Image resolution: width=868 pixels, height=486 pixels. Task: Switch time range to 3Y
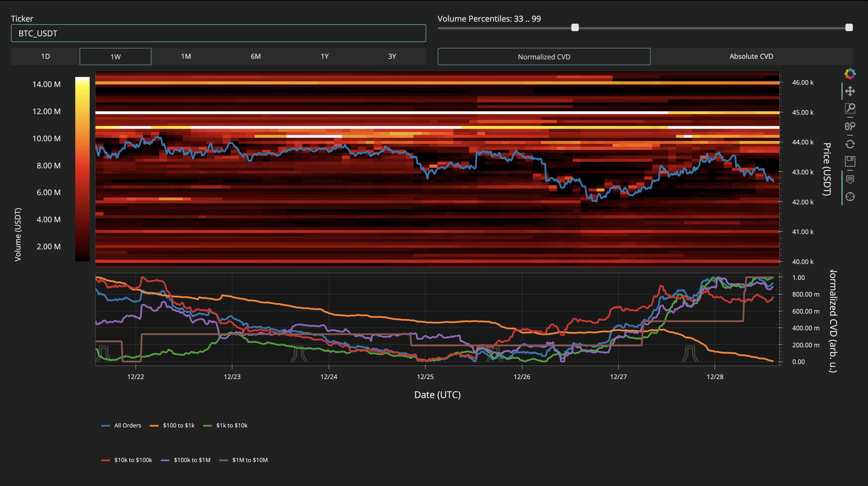click(x=392, y=56)
